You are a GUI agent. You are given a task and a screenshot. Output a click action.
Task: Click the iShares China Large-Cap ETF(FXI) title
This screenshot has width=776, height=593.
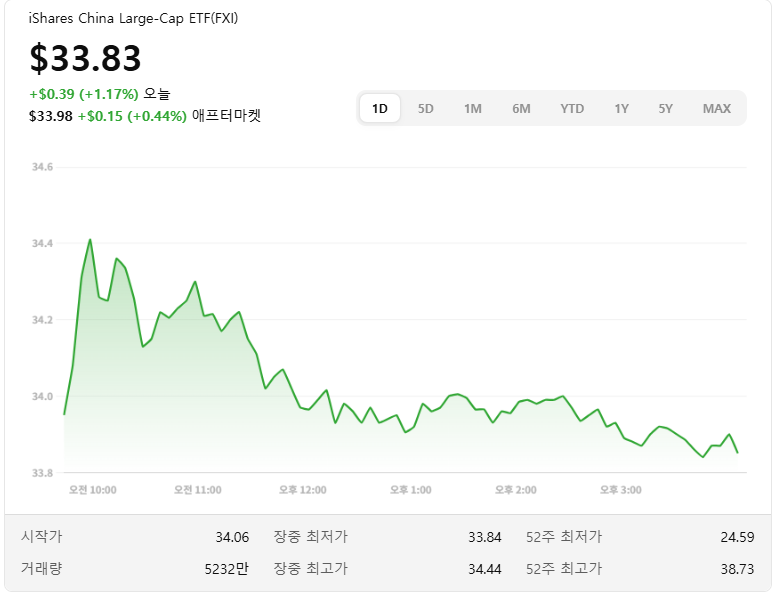click(x=133, y=19)
